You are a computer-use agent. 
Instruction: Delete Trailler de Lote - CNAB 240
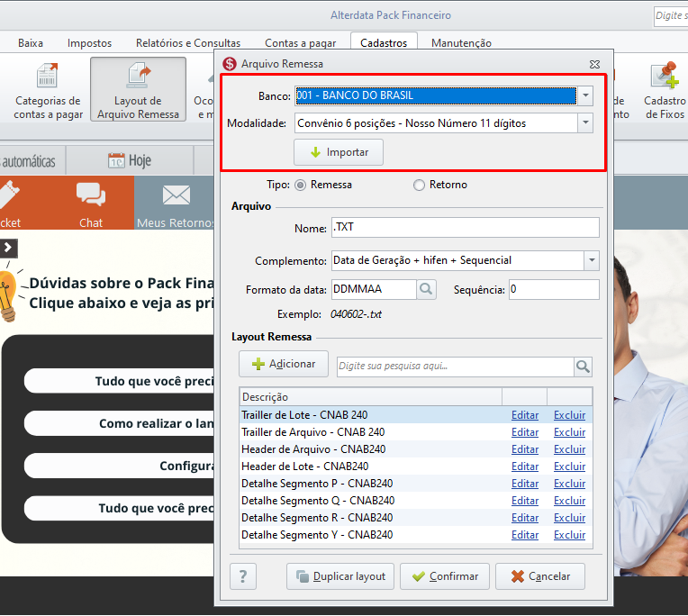569,415
